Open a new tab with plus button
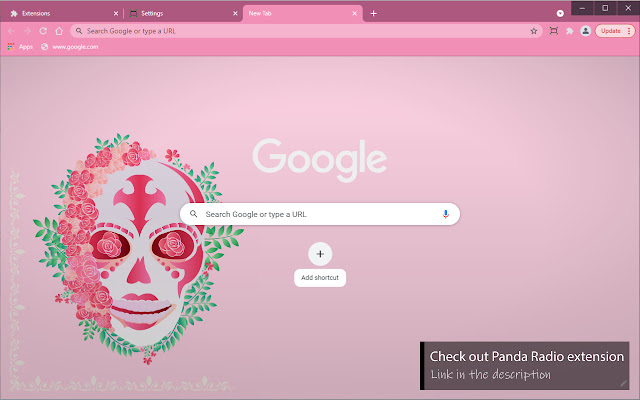This screenshot has height=400, width=640. 373,13
